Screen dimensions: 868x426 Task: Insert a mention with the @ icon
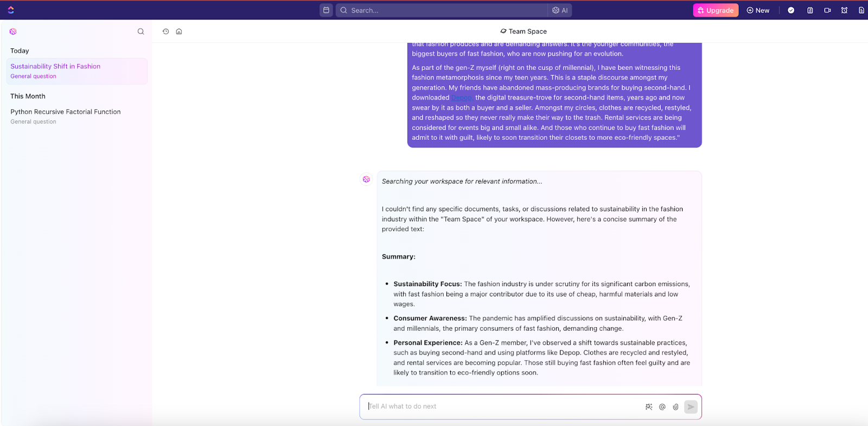pyautogui.click(x=662, y=406)
